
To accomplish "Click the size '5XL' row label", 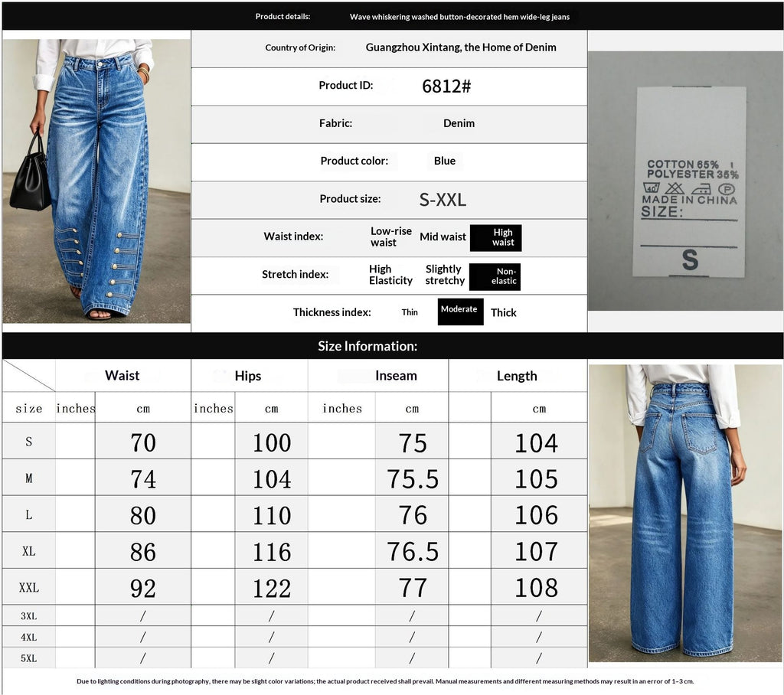I will point(28,658).
